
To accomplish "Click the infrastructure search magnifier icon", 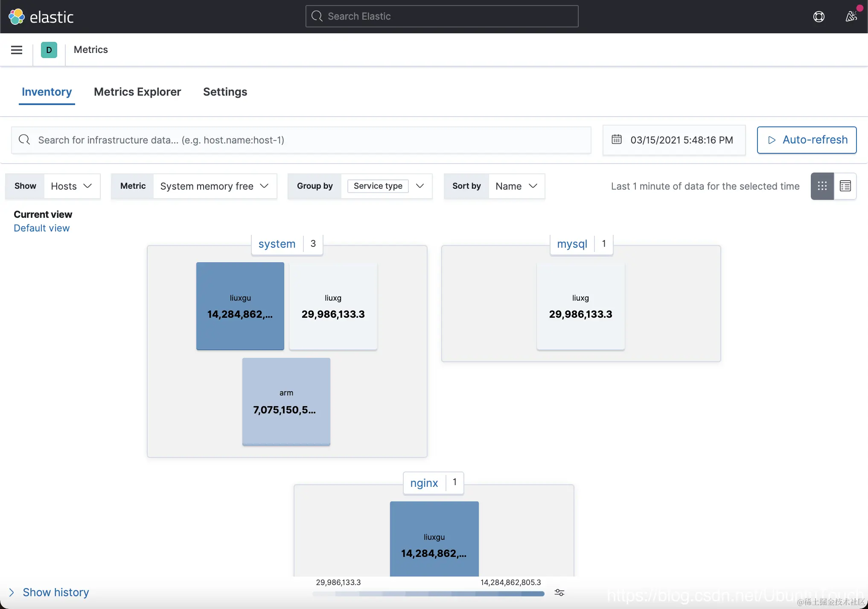I will 24,140.
